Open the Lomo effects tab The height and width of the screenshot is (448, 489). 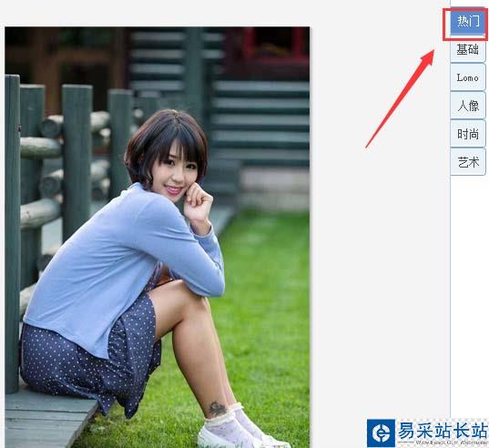(x=468, y=77)
